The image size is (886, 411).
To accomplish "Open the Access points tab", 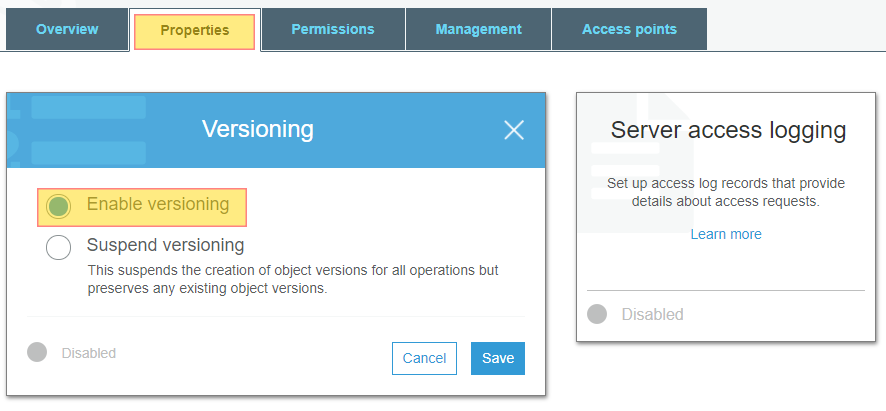I will click(629, 29).
